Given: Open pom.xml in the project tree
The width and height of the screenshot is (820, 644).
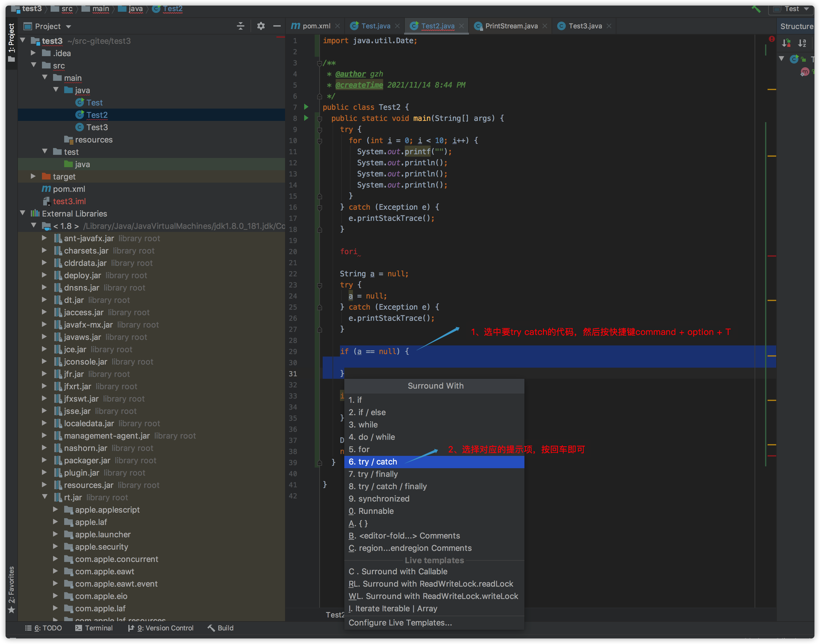Looking at the screenshot, I should 69,189.
